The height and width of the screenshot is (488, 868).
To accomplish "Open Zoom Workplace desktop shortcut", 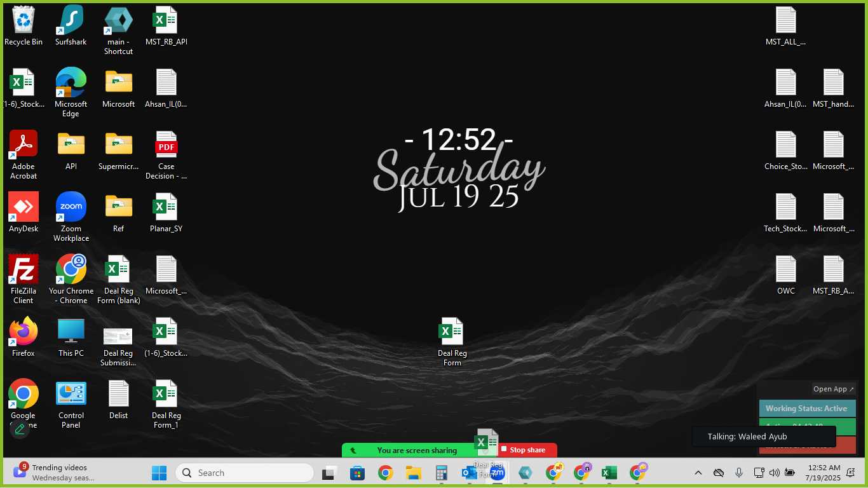I will [x=71, y=217].
